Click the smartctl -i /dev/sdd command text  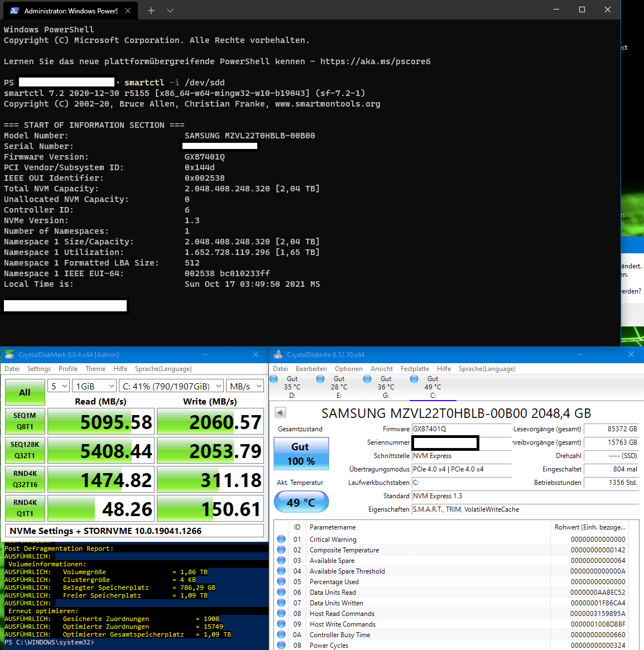pyautogui.click(x=175, y=83)
